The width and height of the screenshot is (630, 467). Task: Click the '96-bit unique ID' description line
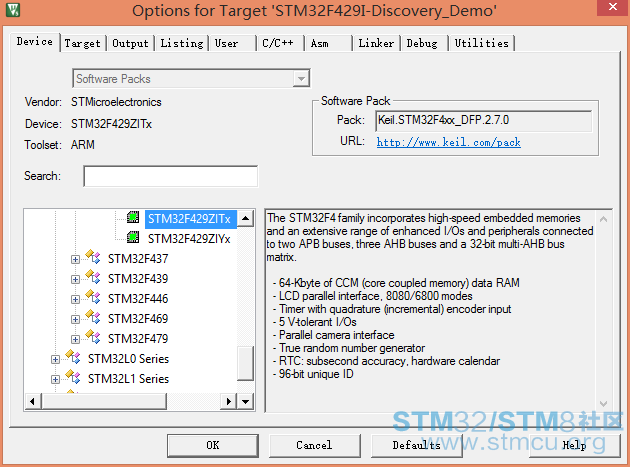[x=313, y=374]
